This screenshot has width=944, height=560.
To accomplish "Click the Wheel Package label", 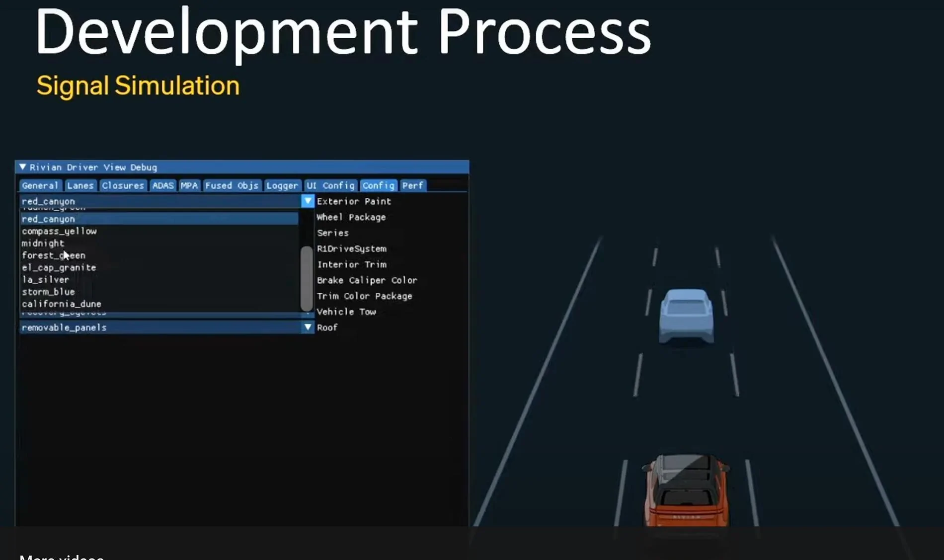I will point(351,217).
